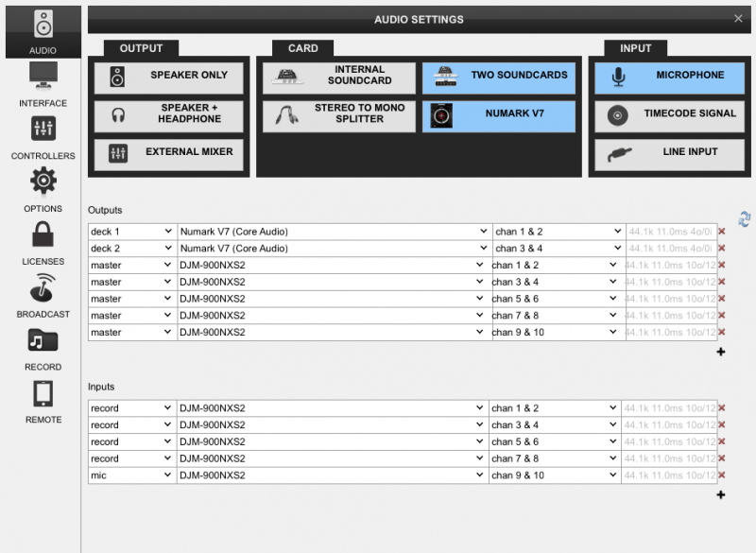This screenshot has width=756, height=553.
Task: Enable the Line Input option
Action: 670,155
